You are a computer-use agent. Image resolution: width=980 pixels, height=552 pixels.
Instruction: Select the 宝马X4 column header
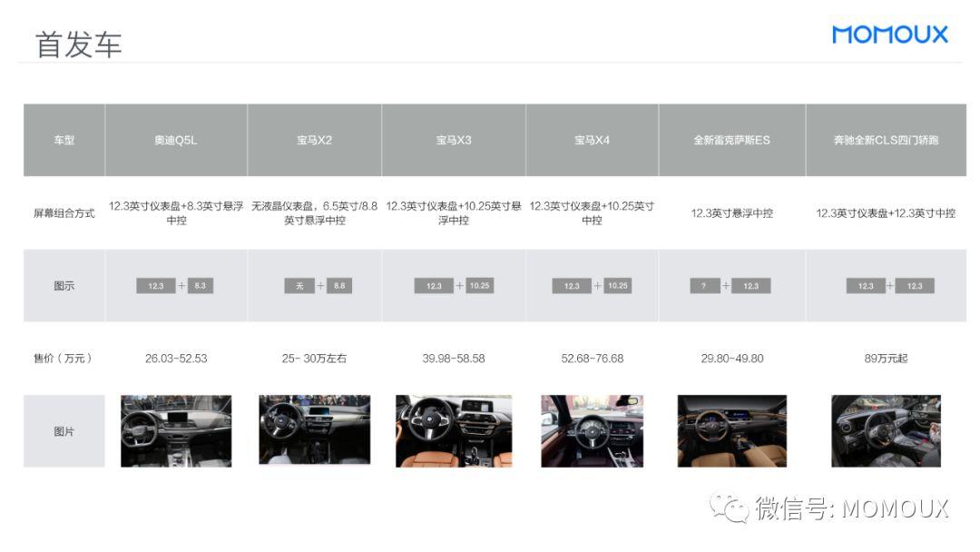(592, 140)
